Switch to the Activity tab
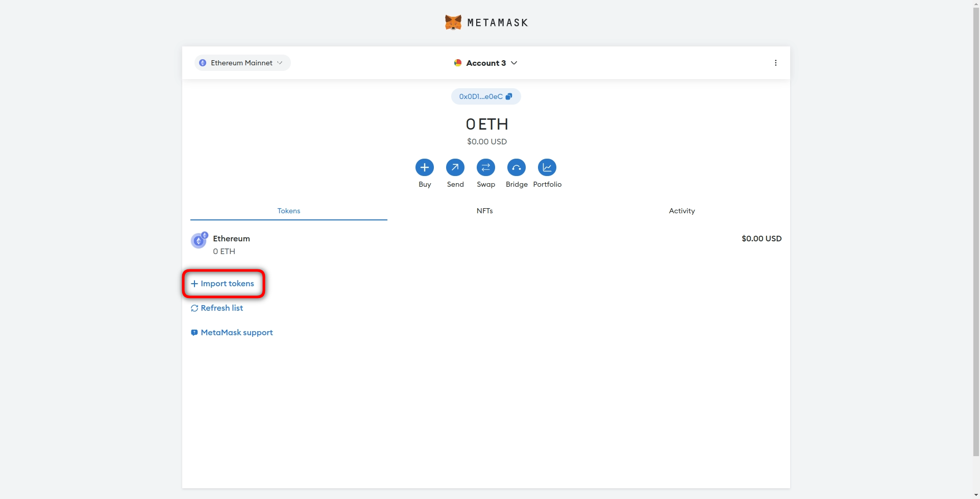The image size is (980, 499). [682, 211]
